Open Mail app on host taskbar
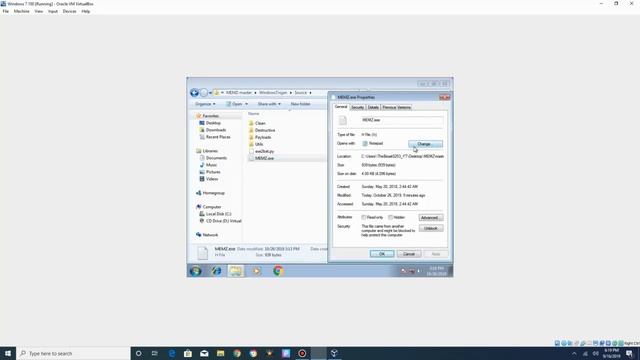 (204, 353)
